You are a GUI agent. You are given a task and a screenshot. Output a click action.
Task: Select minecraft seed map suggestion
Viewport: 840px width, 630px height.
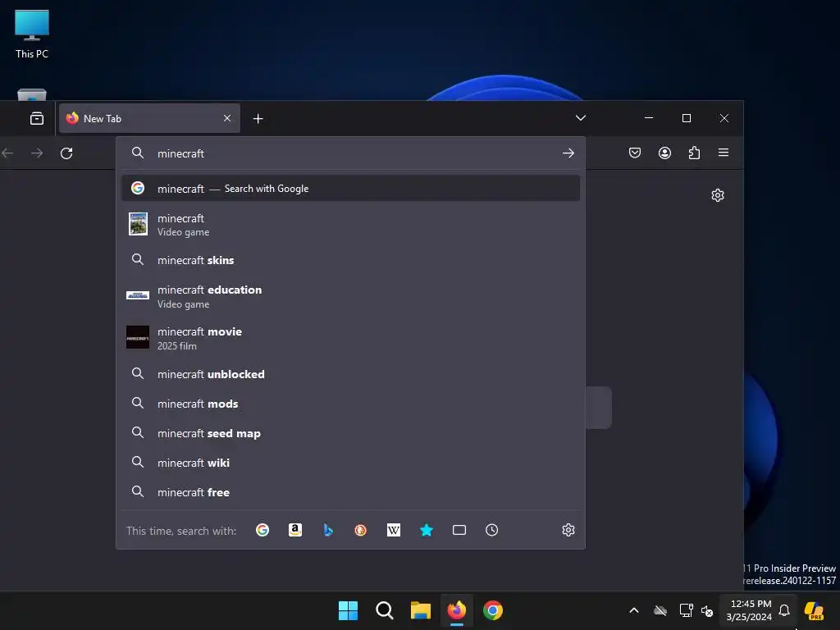coord(350,433)
